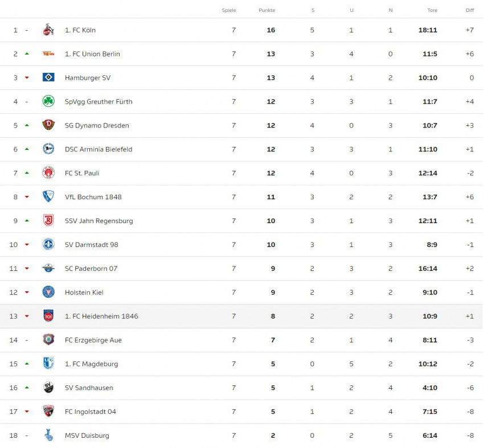Click the FC St. Pauli logo

point(48,173)
